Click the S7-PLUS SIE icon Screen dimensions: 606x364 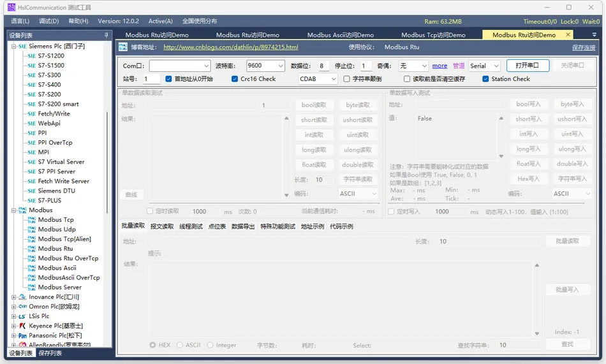pyautogui.click(x=32, y=201)
